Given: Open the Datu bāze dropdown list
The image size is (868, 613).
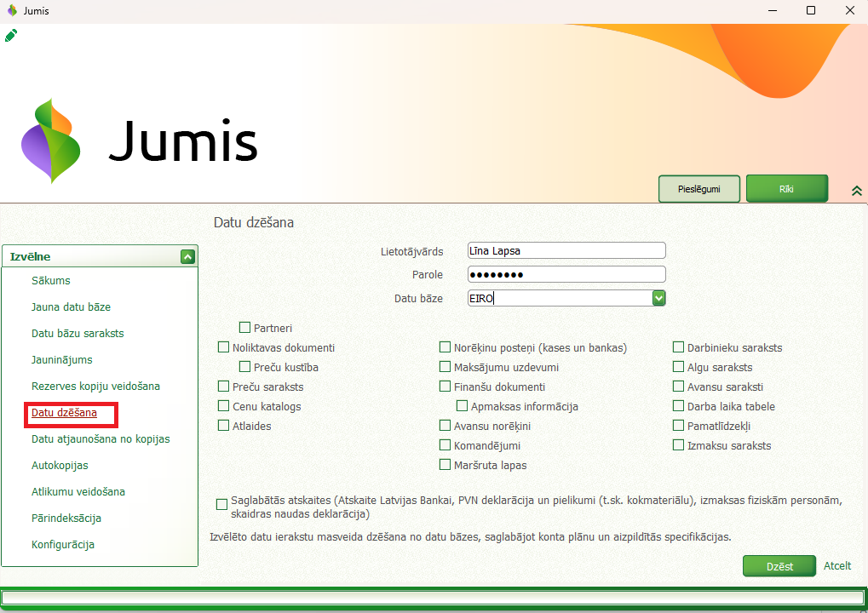Looking at the screenshot, I should (x=658, y=298).
